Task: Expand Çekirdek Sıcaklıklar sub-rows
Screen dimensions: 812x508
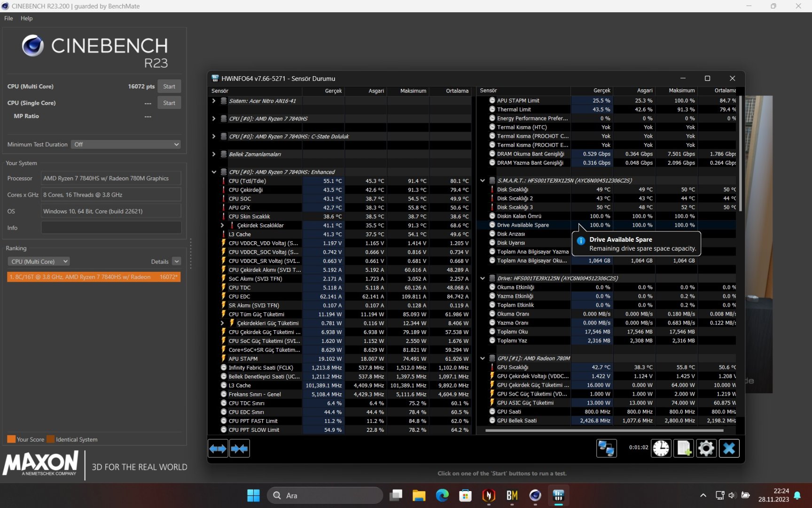Action: pos(222,225)
